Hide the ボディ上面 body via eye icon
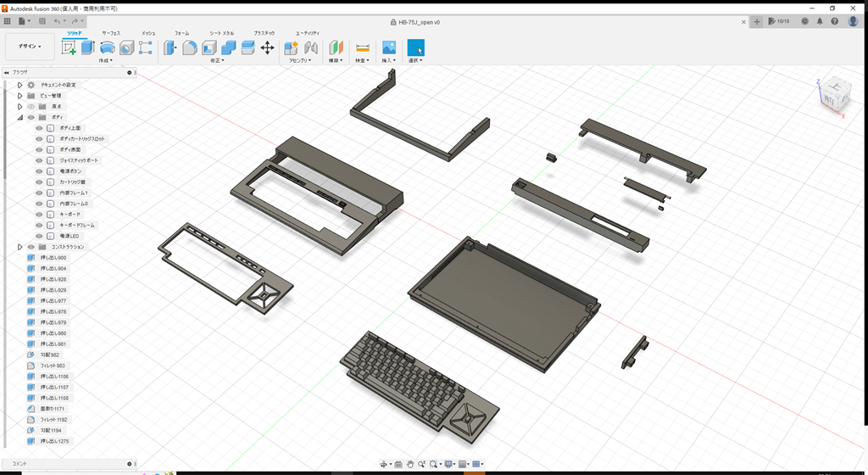This screenshot has width=868, height=475. (39, 128)
